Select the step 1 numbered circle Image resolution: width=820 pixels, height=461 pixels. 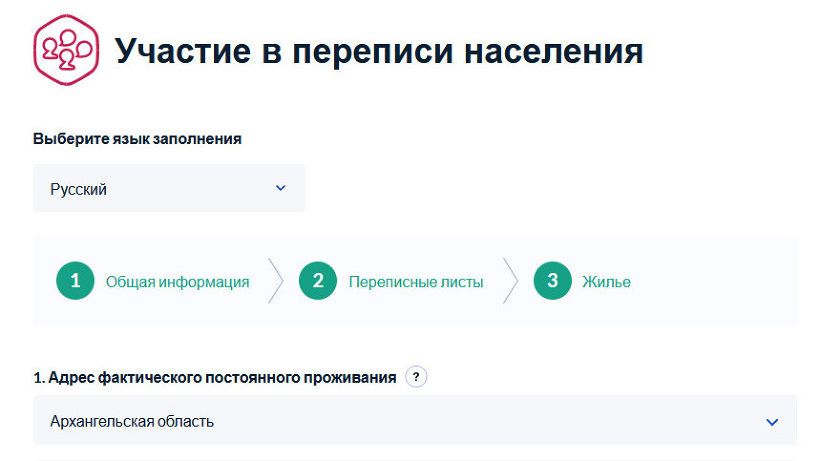75,281
